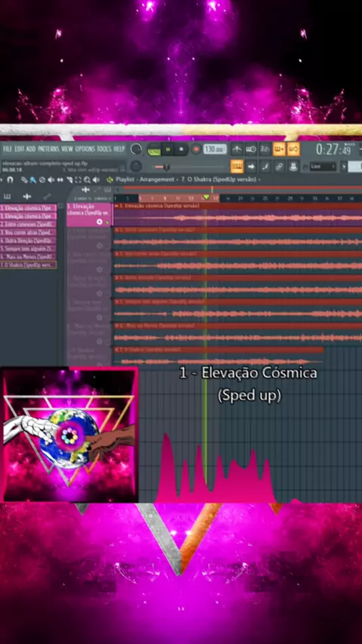The width and height of the screenshot is (362, 644).
Task: Toggle the orange loop recording button
Action: pos(293,149)
